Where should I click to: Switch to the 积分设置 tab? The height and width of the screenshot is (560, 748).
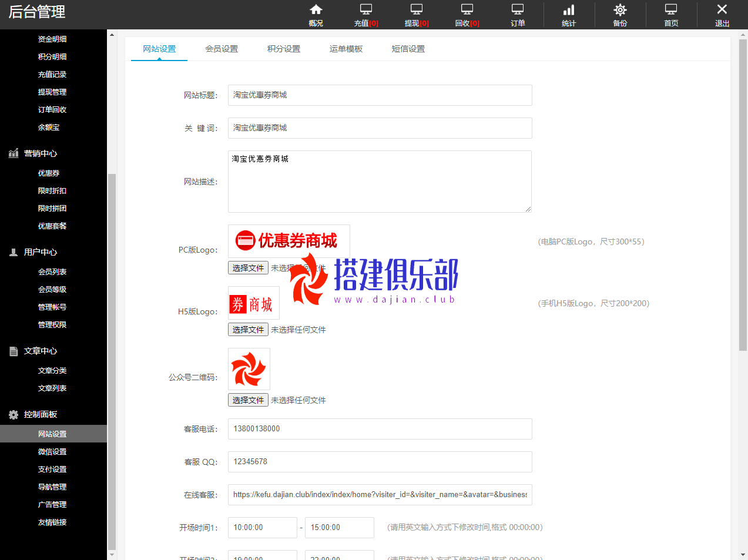284,49
